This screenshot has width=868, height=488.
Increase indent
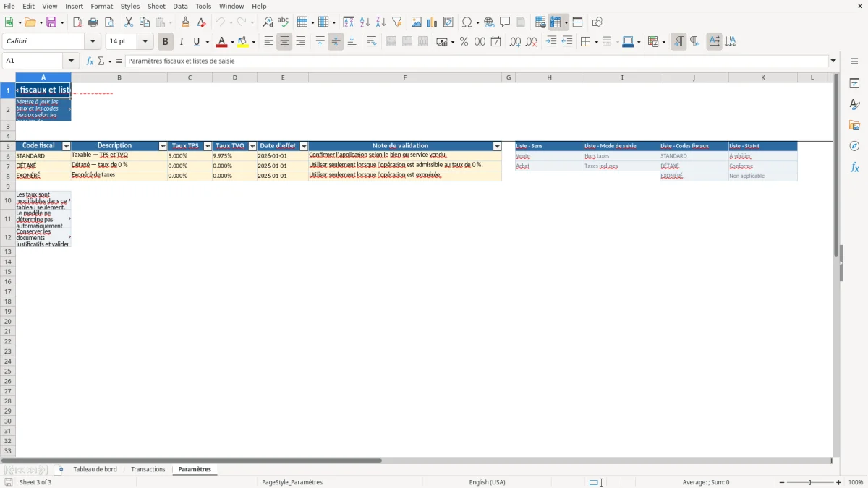pos(551,42)
